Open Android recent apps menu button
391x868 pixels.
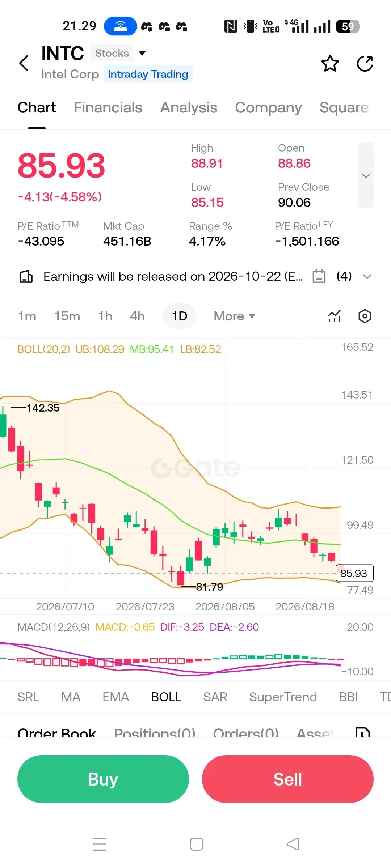coord(100,844)
